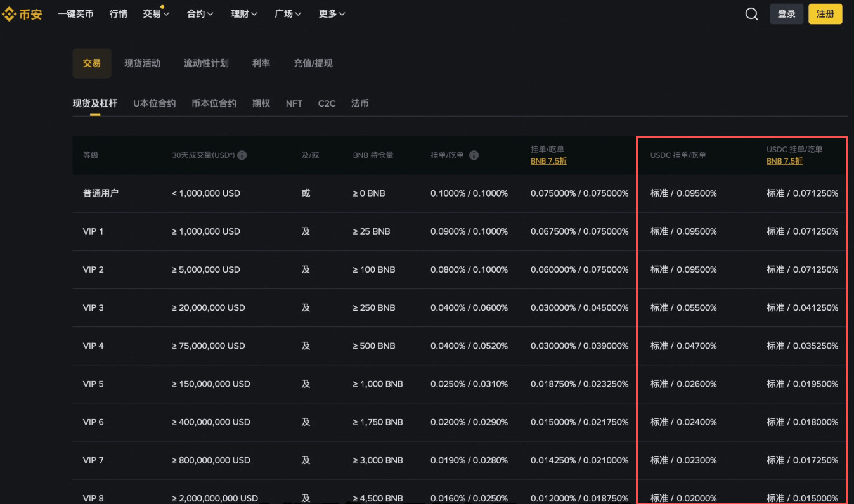Open the 利率 section tab
The width and height of the screenshot is (854, 504).
[x=261, y=63]
